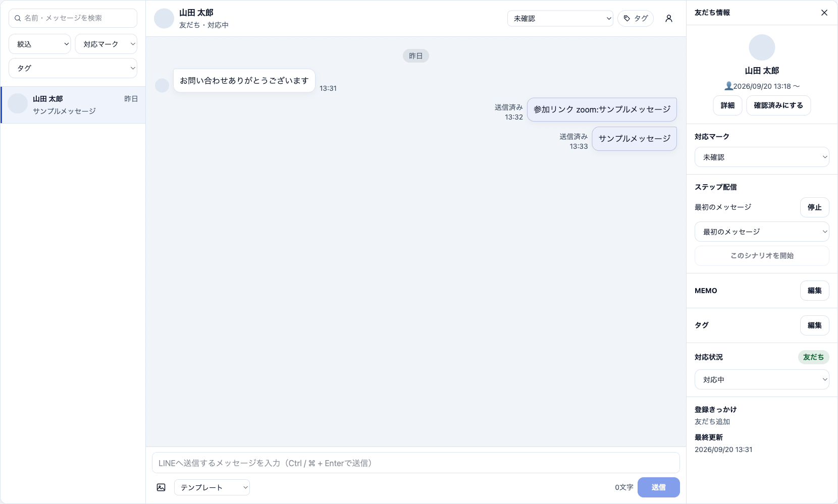This screenshot has width=838, height=504.
Task: Click the 友だち追加 registration text
Action: 712,422
